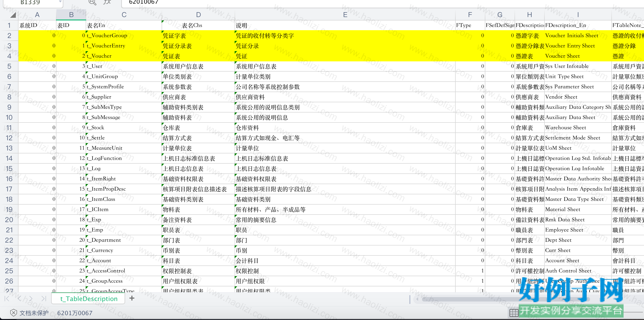
Task: Select column H header
Action: (x=530, y=15)
